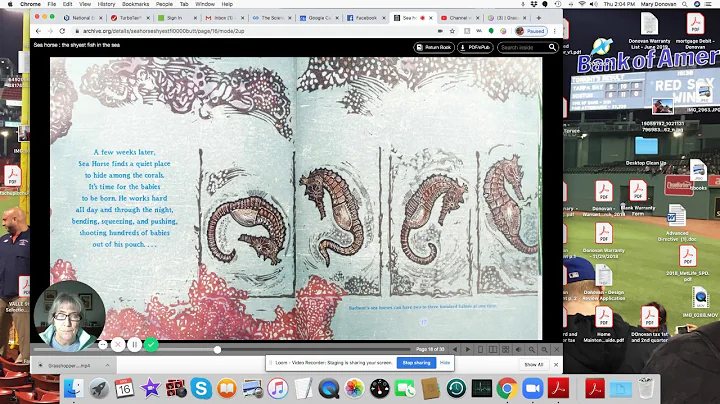Open Google Chrome from the Dock
The height and width of the screenshot is (404, 720).
[x=506, y=388]
